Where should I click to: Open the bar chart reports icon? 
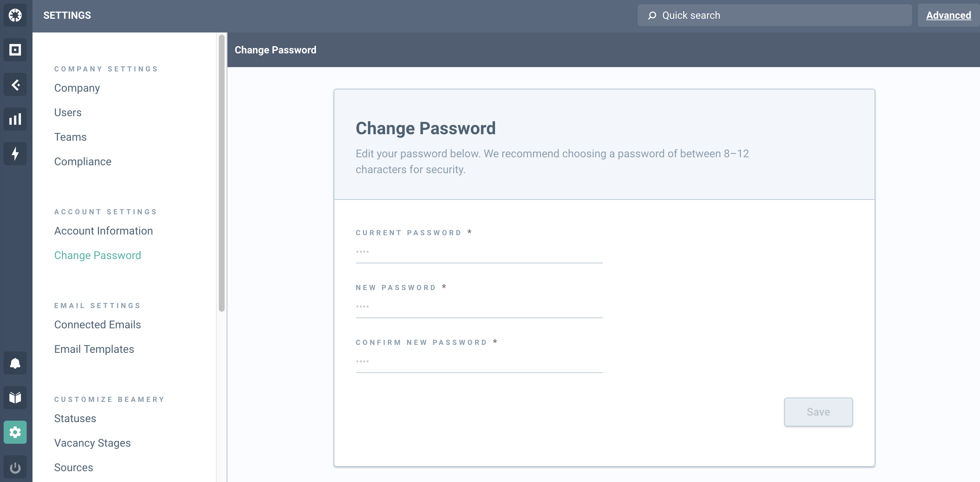point(15,119)
